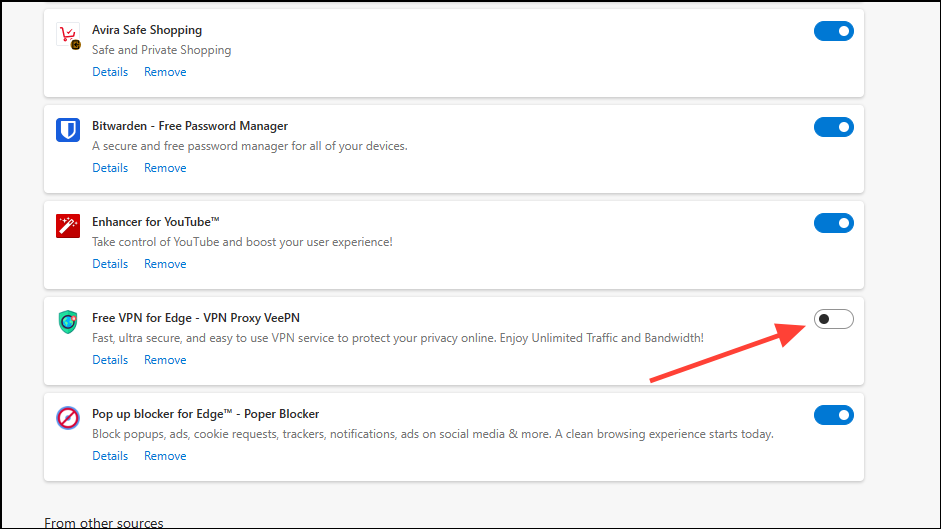Click the VeePN shield globe icon
Image resolution: width=941 pixels, height=529 pixels.
pos(68,322)
